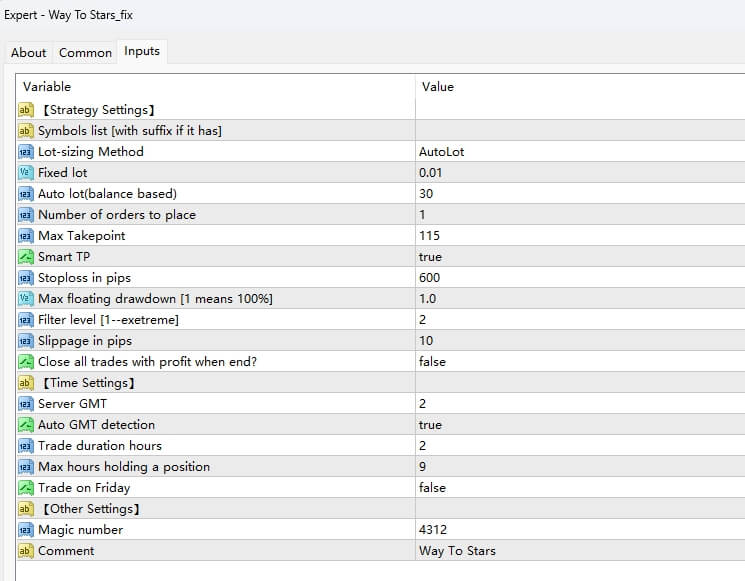Click the string icon beside Comment
The image size is (745, 581).
[x=26, y=551]
